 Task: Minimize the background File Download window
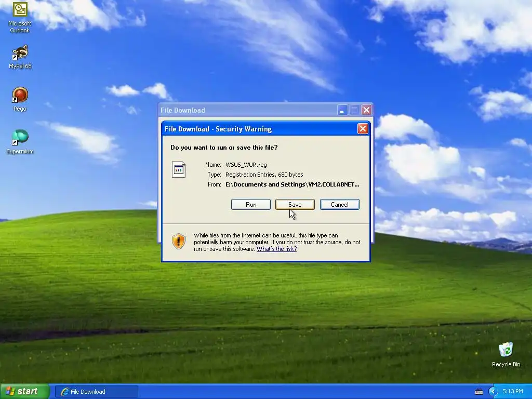click(x=342, y=110)
